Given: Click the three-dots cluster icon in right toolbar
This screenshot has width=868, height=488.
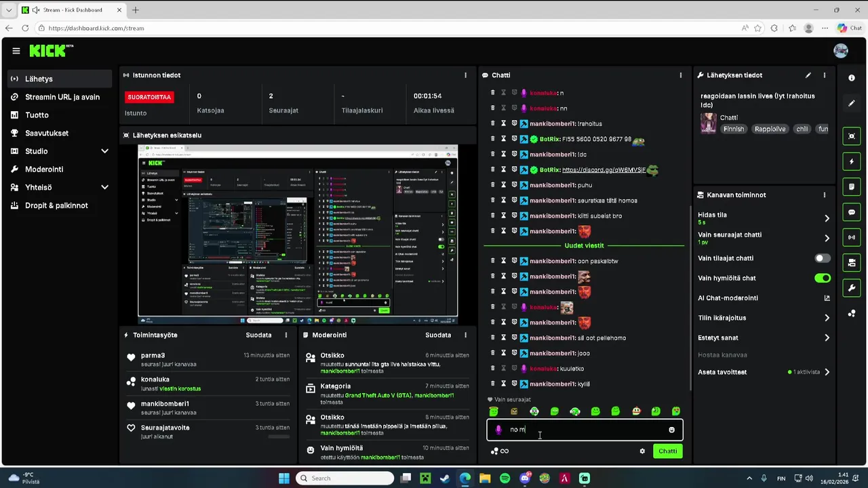Looking at the screenshot, I should (852, 313).
